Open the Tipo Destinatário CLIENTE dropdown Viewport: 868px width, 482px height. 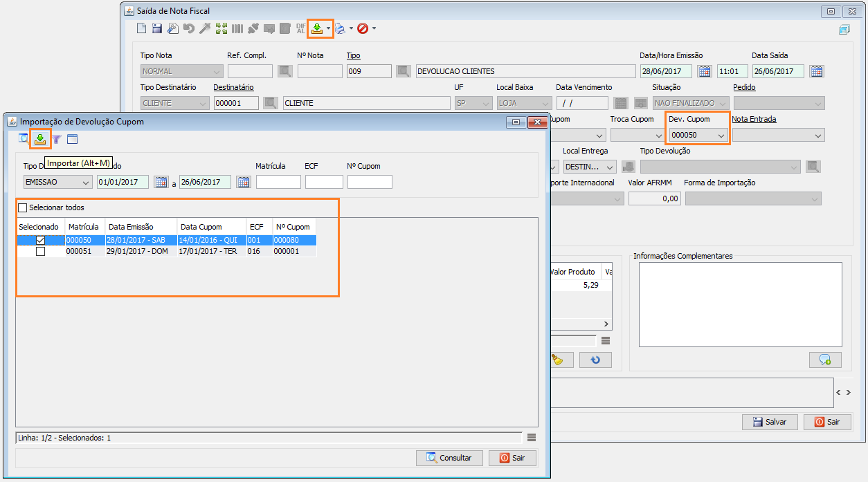click(174, 103)
